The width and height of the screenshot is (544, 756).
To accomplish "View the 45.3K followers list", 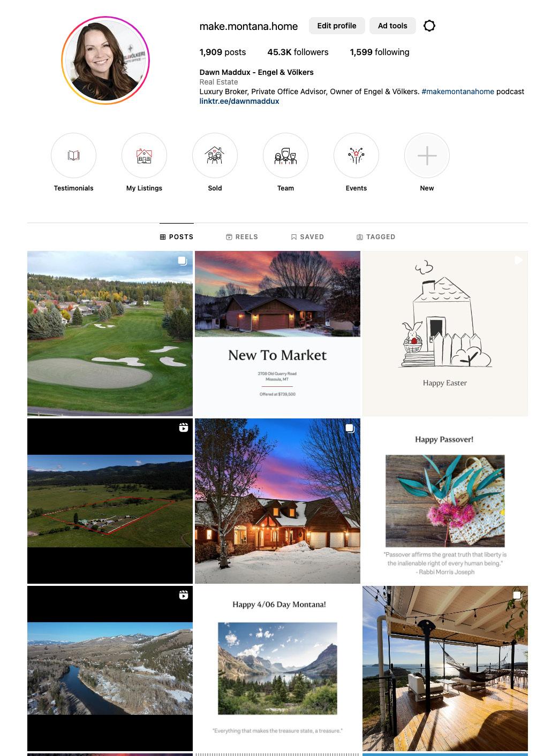I will pos(298,52).
